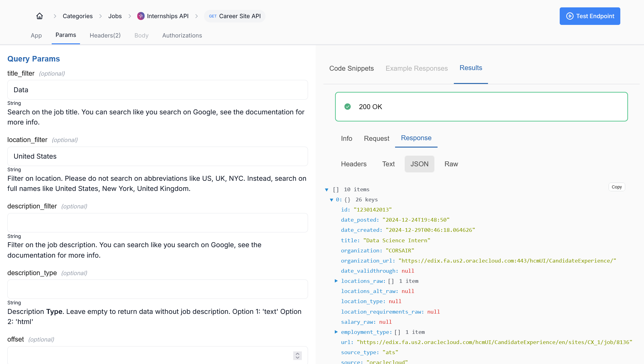
Task: Select the GET Career Site API breadcrumb
Action: [x=235, y=16]
